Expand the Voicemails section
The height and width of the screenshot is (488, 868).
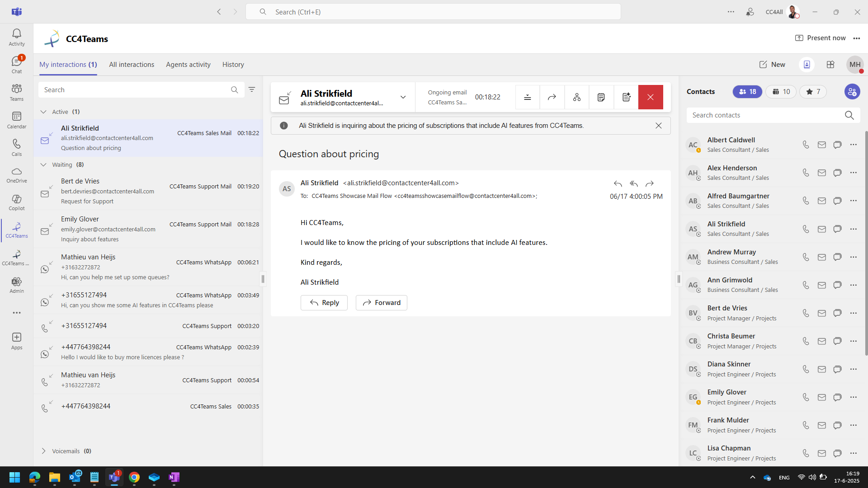coord(43,450)
